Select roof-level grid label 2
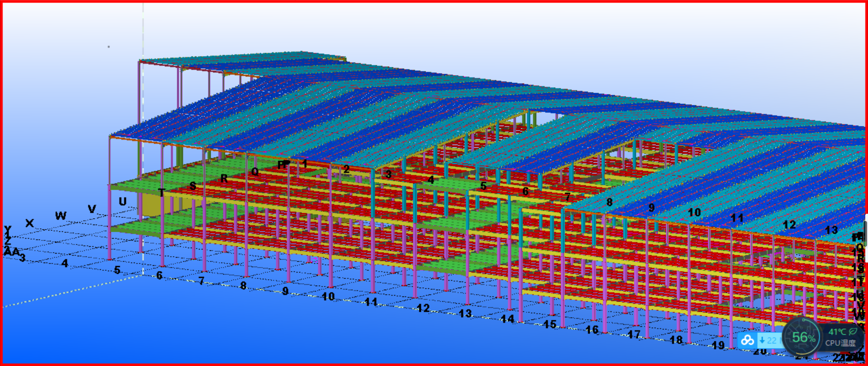Screen dimensions: 868x366 (x=346, y=169)
